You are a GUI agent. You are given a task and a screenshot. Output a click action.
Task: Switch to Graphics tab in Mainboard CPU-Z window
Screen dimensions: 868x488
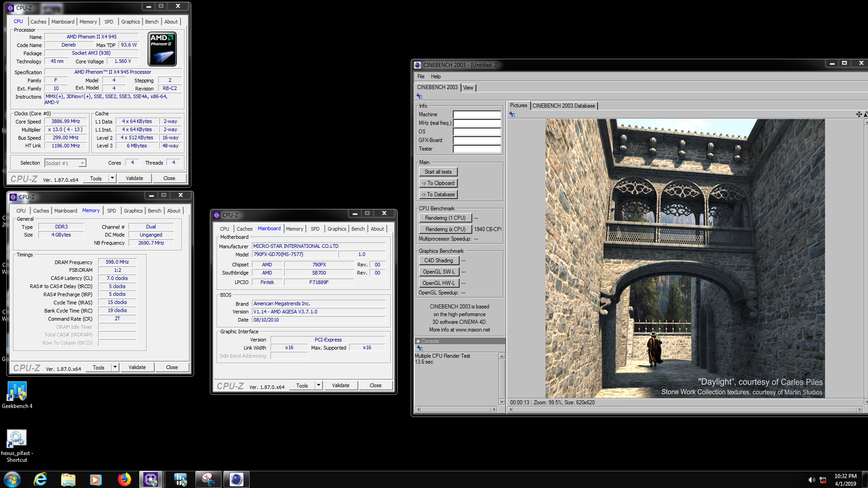[337, 229]
